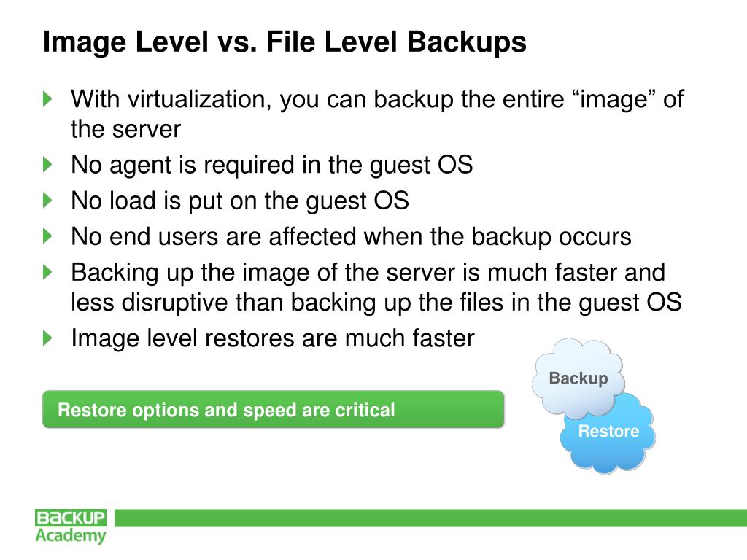This screenshot has width=747, height=560.
Task: Click the blue Restore cloud icon
Action: tap(608, 432)
